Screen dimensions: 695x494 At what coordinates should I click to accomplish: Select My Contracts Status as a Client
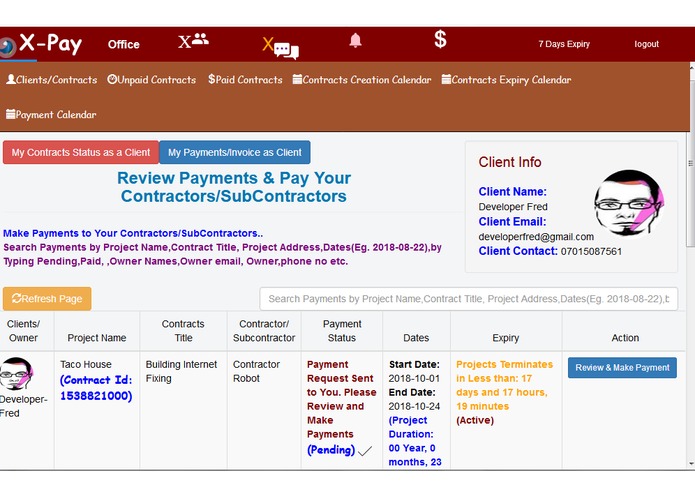click(x=81, y=152)
